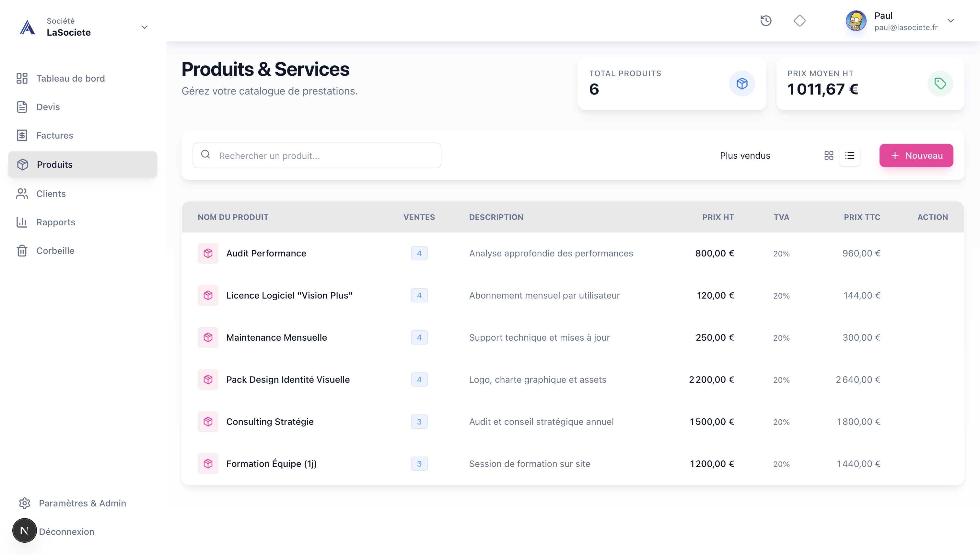
Task: Toggle the 'Plus vendus' sorting option
Action: coord(744,155)
